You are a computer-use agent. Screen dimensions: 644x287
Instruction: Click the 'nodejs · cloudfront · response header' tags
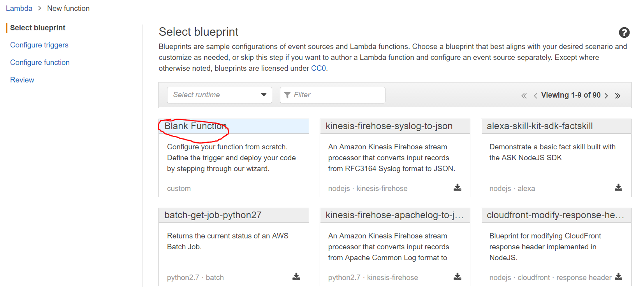pyautogui.click(x=551, y=278)
